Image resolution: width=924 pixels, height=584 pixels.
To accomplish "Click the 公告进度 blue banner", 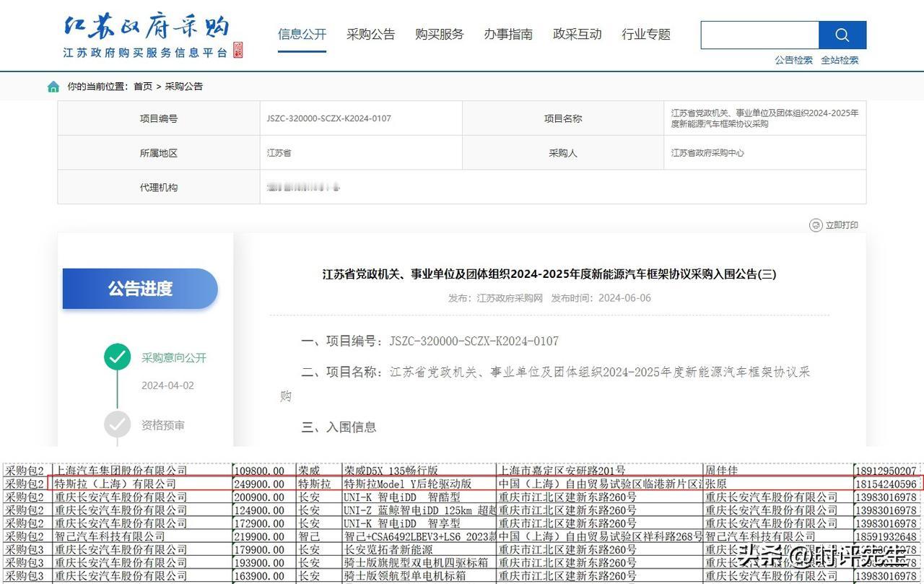I will click(x=140, y=289).
